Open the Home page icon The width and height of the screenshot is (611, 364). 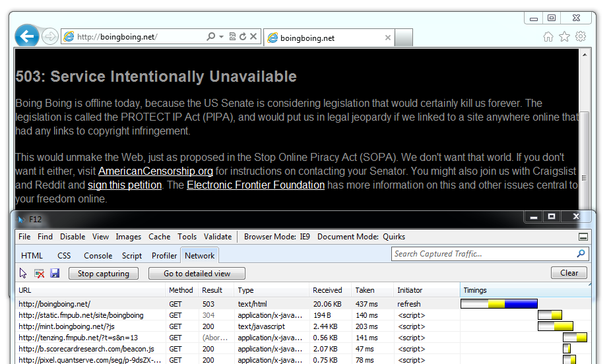pyautogui.click(x=548, y=37)
